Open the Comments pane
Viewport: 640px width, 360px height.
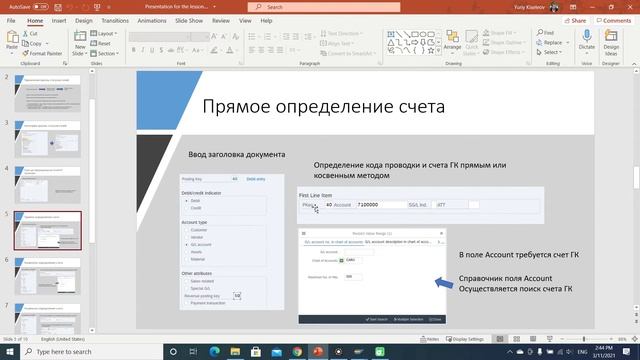(x=613, y=20)
